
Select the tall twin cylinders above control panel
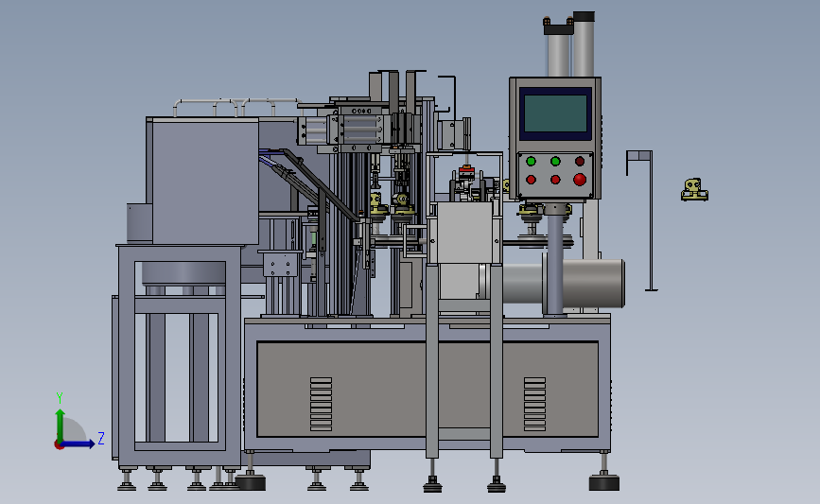569,45
